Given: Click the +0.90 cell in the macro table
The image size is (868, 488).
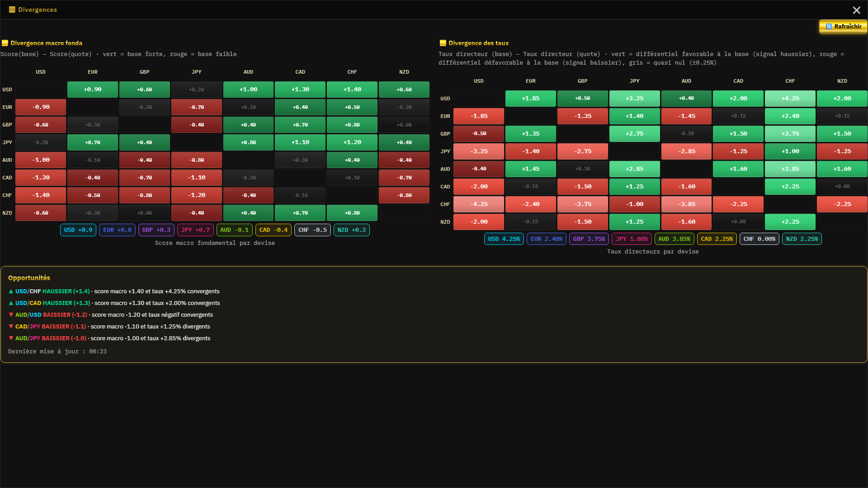Looking at the screenshot, I should click(93, 89).
